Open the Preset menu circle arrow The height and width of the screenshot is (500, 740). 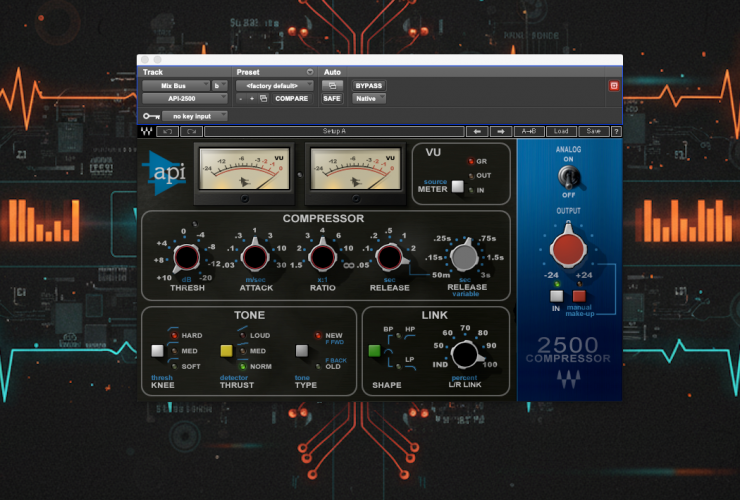click(x=310, y=72)
